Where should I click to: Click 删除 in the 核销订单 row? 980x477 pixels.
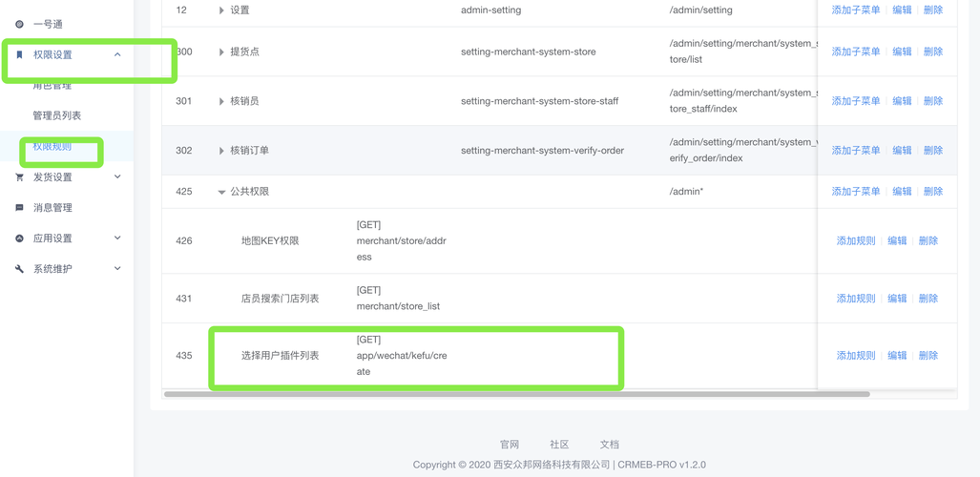[x=933, y=150]
